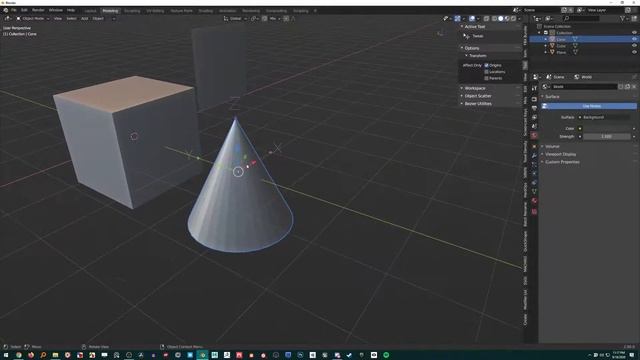
Task: Open the Output properties tab
Action: (x=534, y=108)
